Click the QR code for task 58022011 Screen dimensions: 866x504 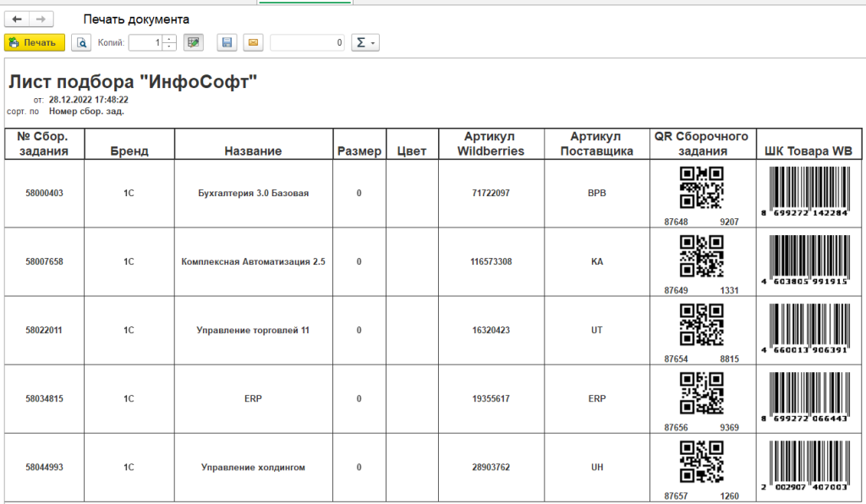(701, 325)
